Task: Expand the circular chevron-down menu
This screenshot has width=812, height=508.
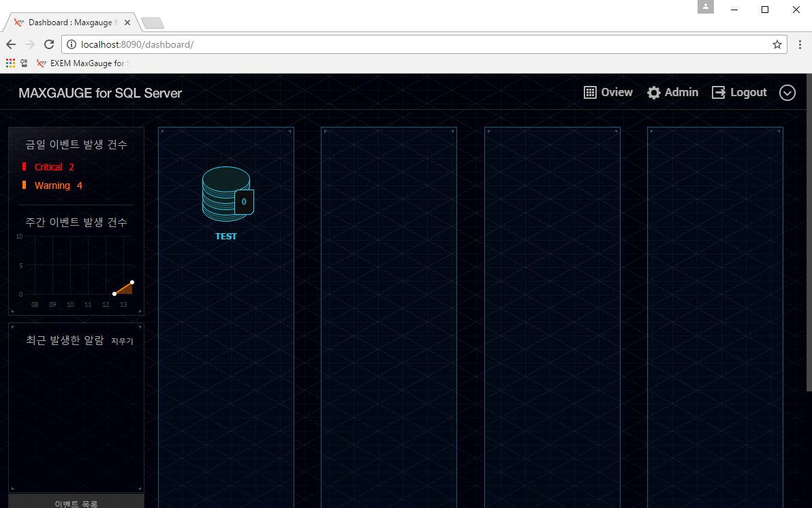Action: (x=787, y=93)
